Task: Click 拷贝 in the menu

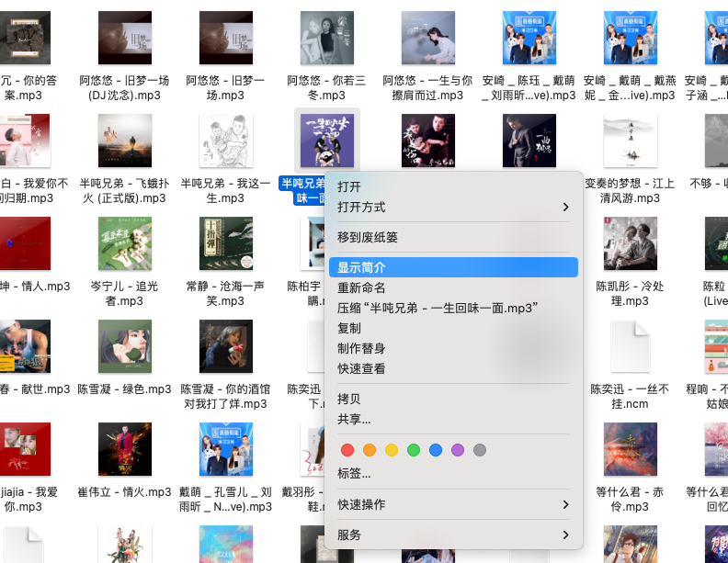Action: pyautogui.click(x=453, y=399)
